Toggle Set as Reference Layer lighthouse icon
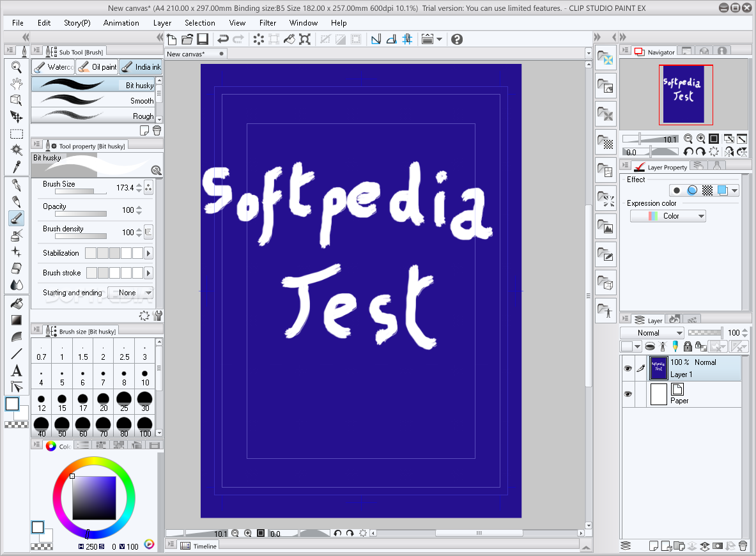The height and width of the screenshot is (556, 756). [663, 346]
